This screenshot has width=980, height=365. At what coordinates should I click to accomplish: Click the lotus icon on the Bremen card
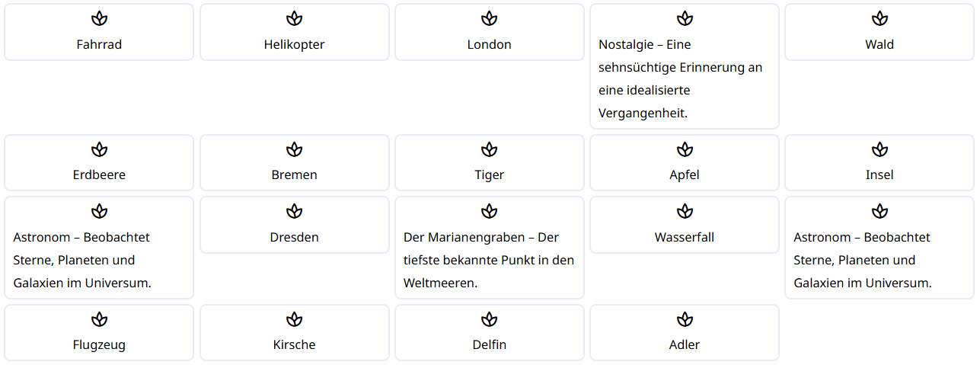(295, 149)
